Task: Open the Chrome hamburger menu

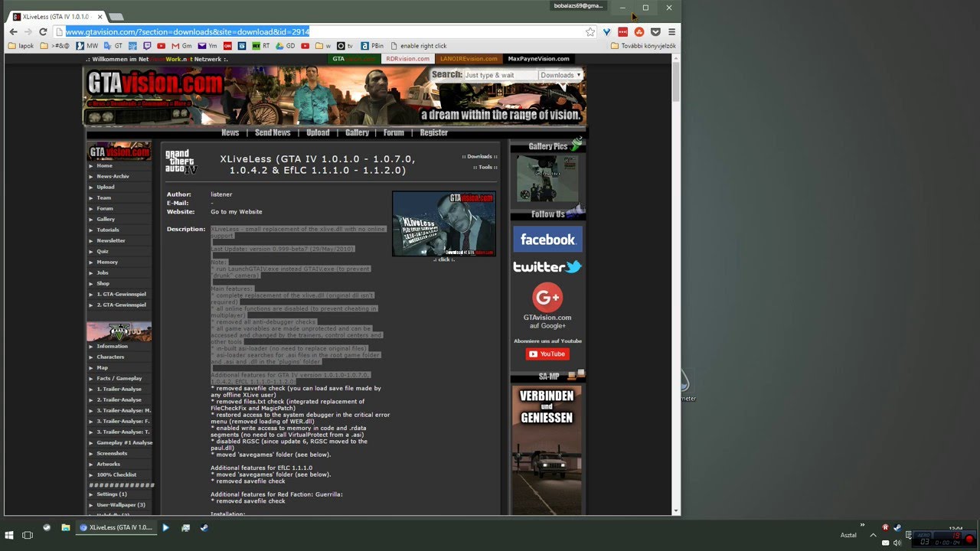Action: click(671, 32)
